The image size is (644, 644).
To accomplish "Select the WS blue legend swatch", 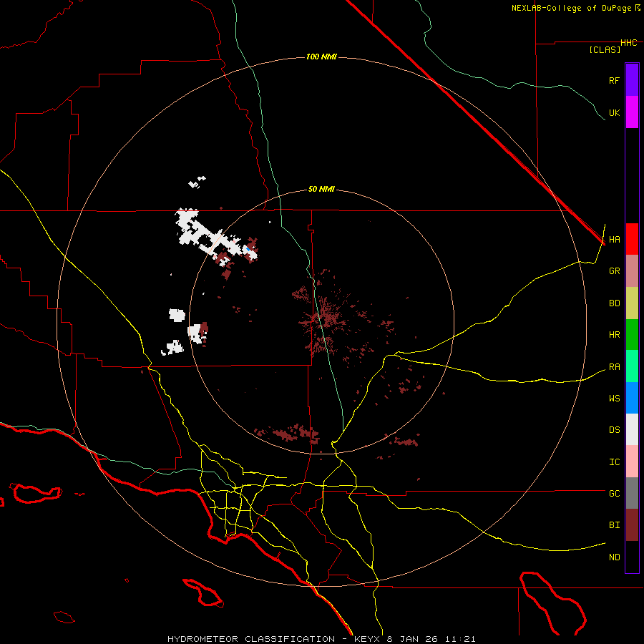I will (632, 398).
